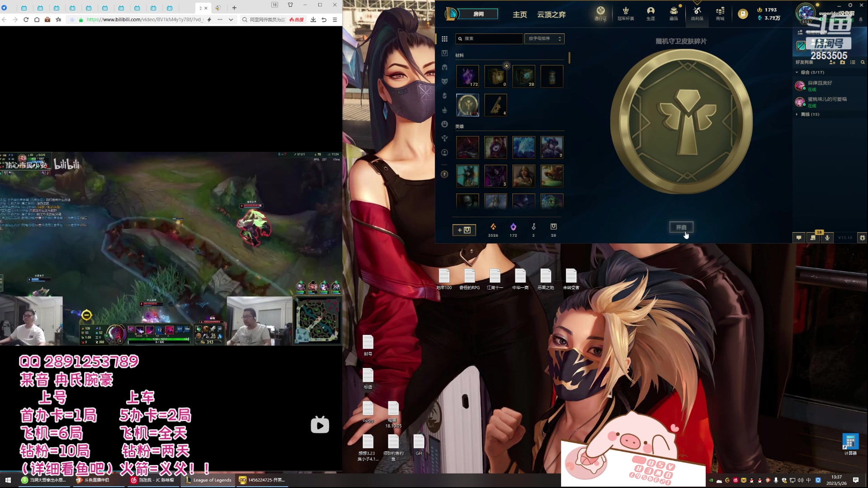Screen dimensions: 868x488
Task: Select the purple essence material with 172
Action: point(467,76)
